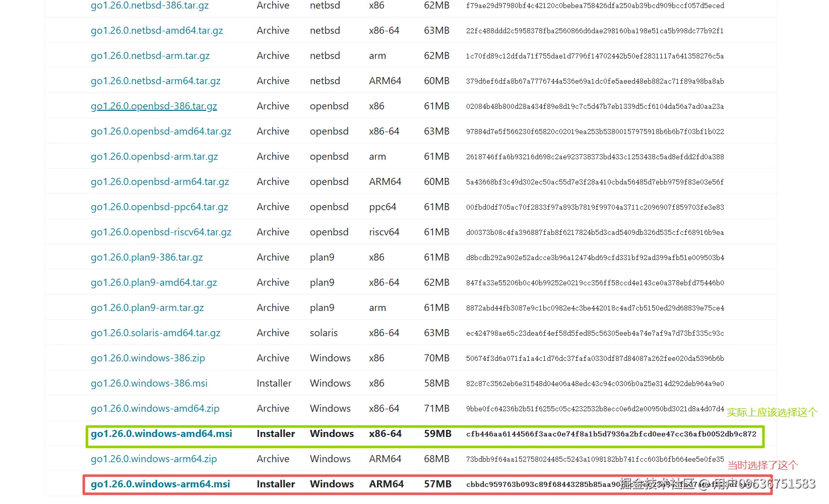Screen dimensions: 829x504
Task: Select go1.26.0.openbsd-ppc64.tar.gz link
Action: click(159, 207)
